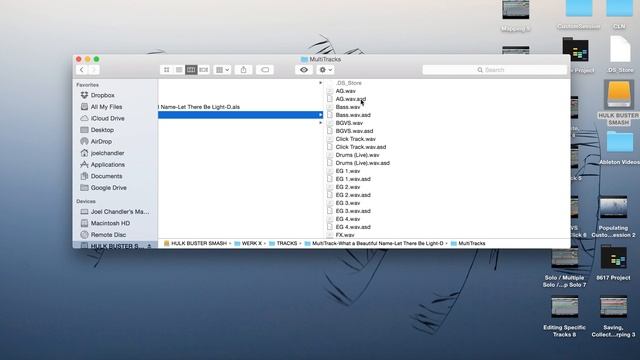Open the Action gear menu
Image resolution: width=640 pixels, height=360 pixels.
325,70
